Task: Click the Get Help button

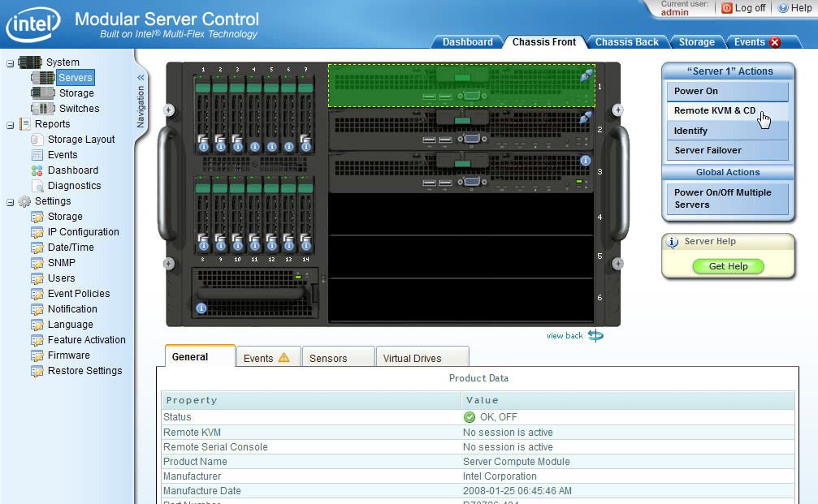Action: pyautogui.click(x=729, y=266)
